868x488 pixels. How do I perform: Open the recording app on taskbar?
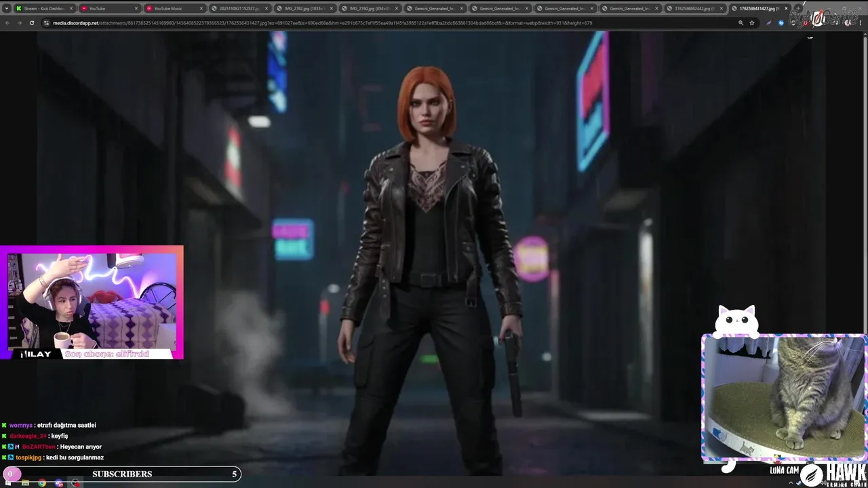(x=76, y=483)
